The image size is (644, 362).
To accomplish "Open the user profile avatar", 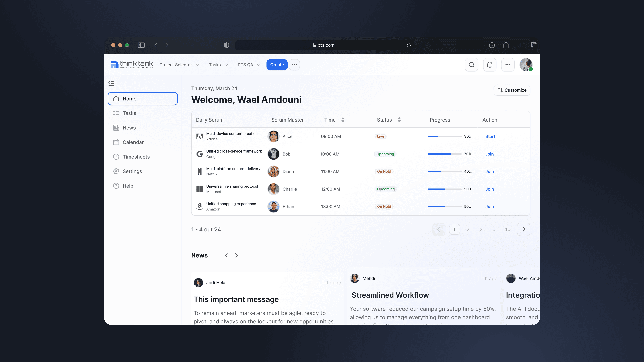I will (526, 65).
